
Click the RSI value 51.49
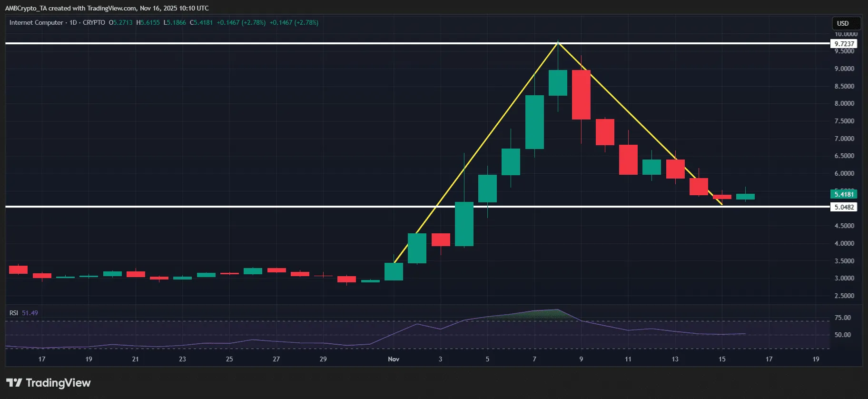[x=30, y=313]
